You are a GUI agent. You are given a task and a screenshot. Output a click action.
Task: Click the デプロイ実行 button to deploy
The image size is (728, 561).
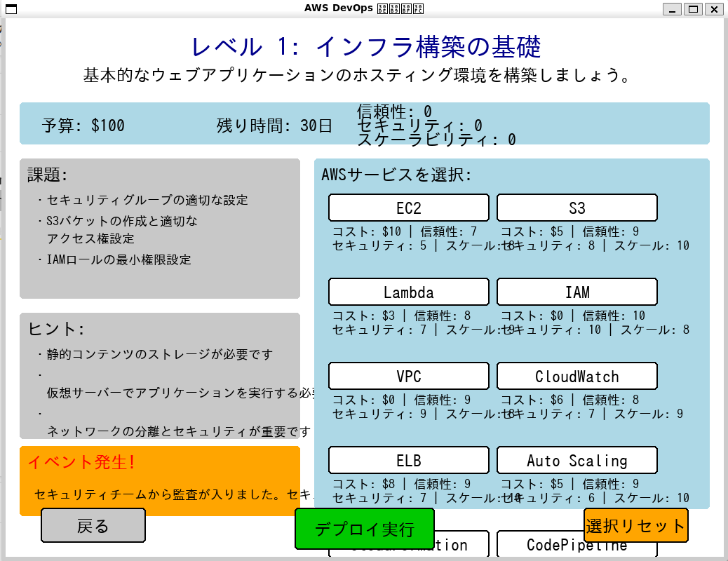[x=365, y=529]
